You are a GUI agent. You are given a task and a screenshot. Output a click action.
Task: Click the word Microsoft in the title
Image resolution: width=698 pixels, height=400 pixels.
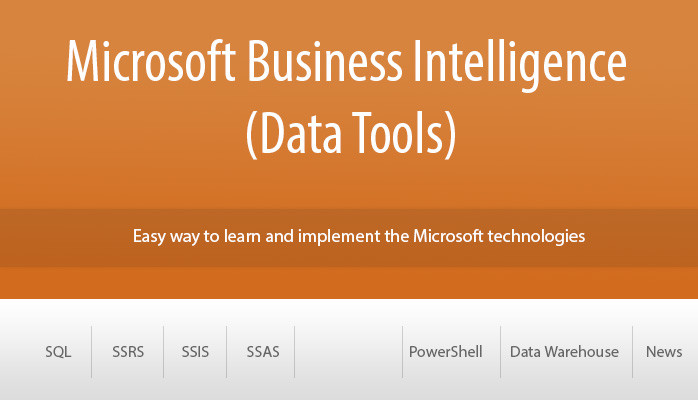pyautogui.click(x=150, y=61)
